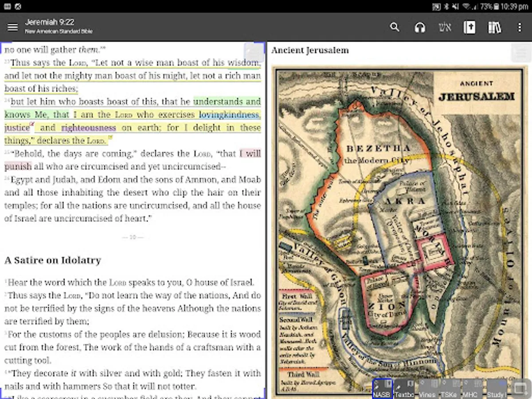Open the library bookshelf icon
The height and width of the screenshot is (399, 532).
click(494, 27)
